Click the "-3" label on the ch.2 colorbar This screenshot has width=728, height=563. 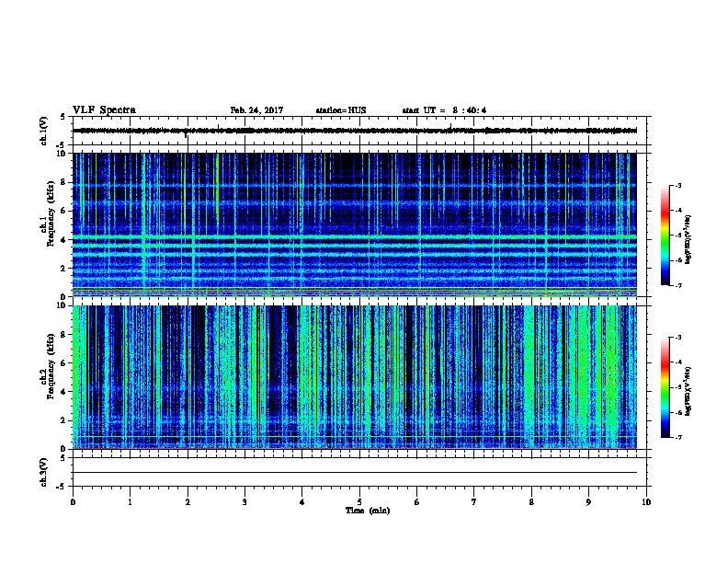678,338
